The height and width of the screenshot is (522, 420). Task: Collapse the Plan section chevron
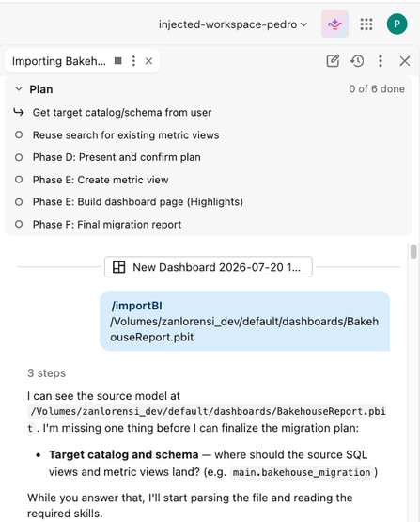tap(19, 89)
